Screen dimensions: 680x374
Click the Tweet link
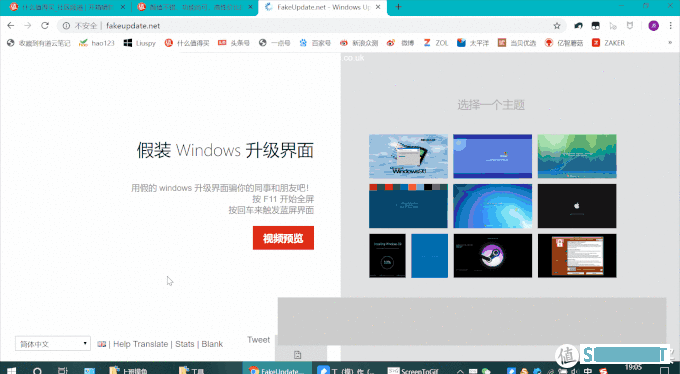click(x=258, y=340)
